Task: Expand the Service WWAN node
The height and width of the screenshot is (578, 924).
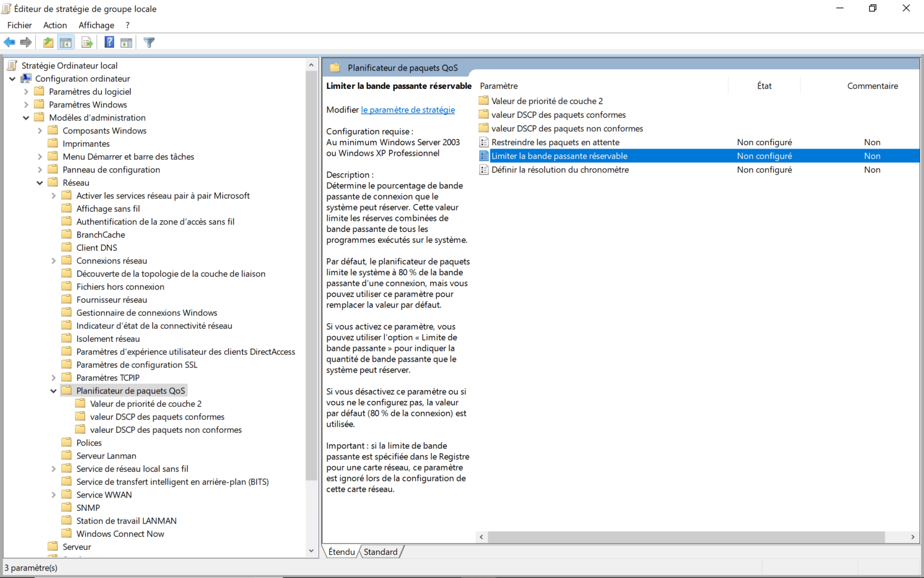Action: 54,495
